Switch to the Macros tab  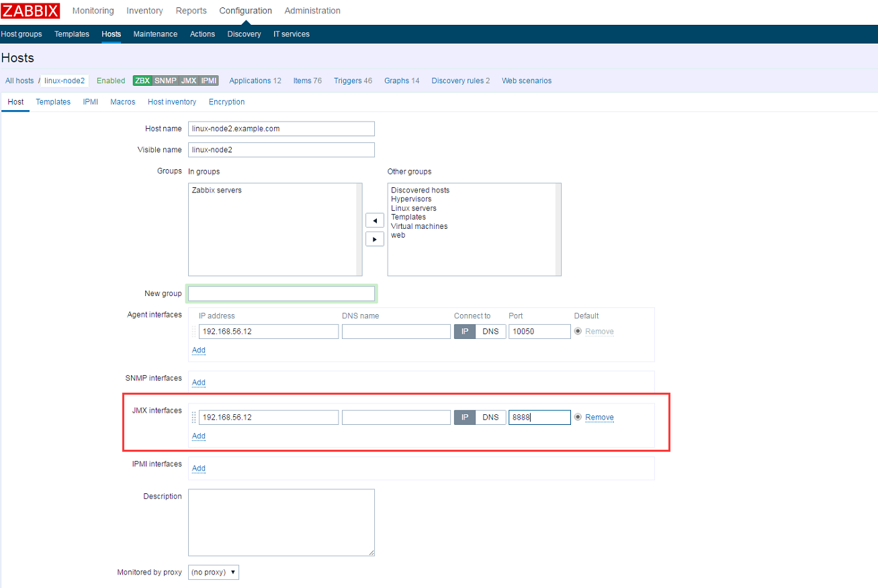(x=123, y=102)
